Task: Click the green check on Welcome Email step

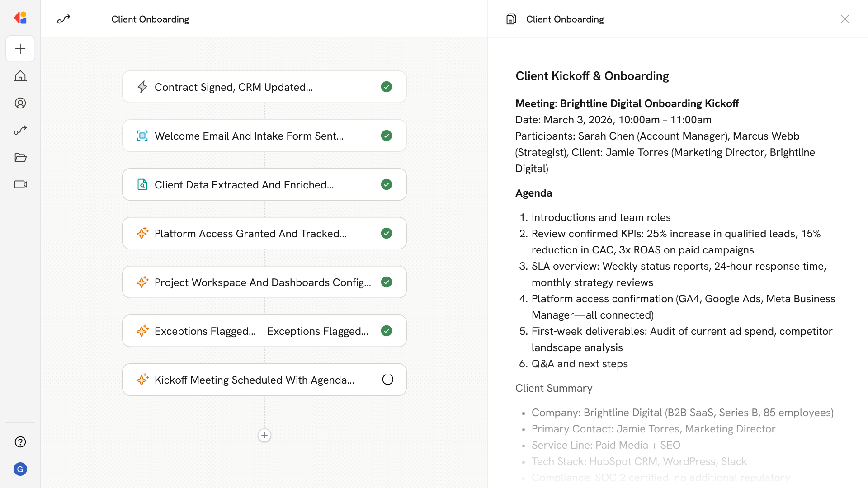Action: tap(386, 136)
